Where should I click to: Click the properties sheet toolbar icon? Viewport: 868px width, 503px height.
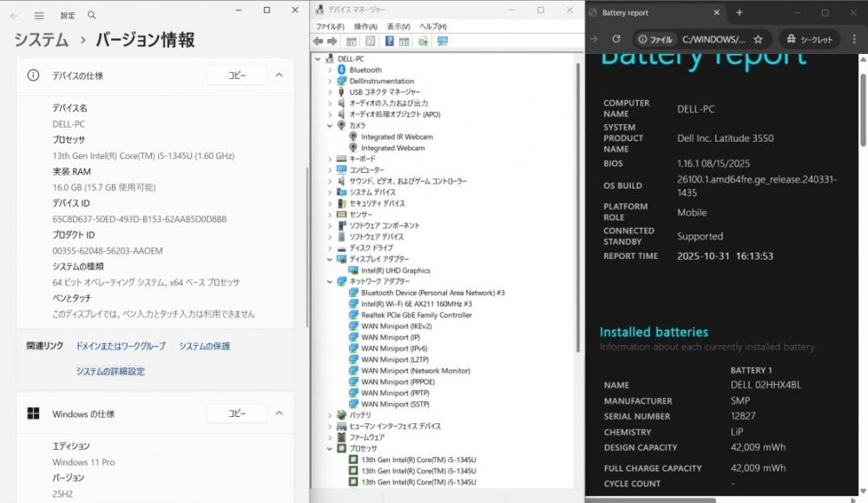click(x=371, y=41)
